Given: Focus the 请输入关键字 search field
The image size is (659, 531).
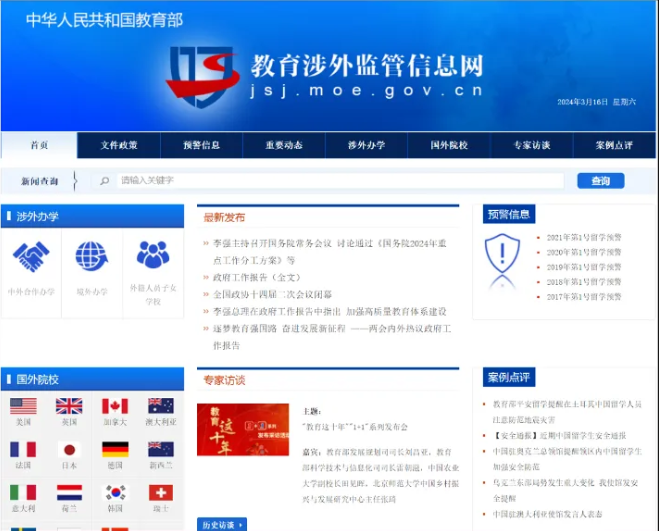Looking at the screenshot, I should click(x=340, y=181).
